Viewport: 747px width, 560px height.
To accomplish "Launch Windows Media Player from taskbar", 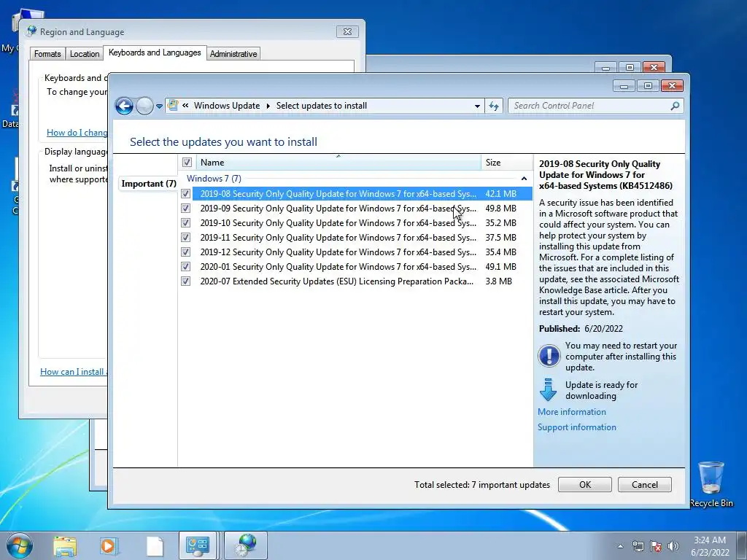I will click(109, 546).
